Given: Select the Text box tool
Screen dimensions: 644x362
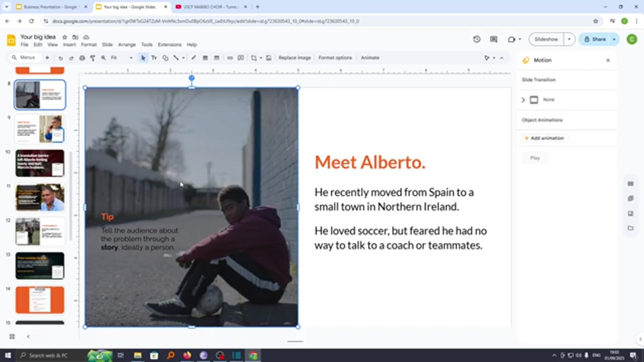Looking at the screenshot, I should (154, 58).
